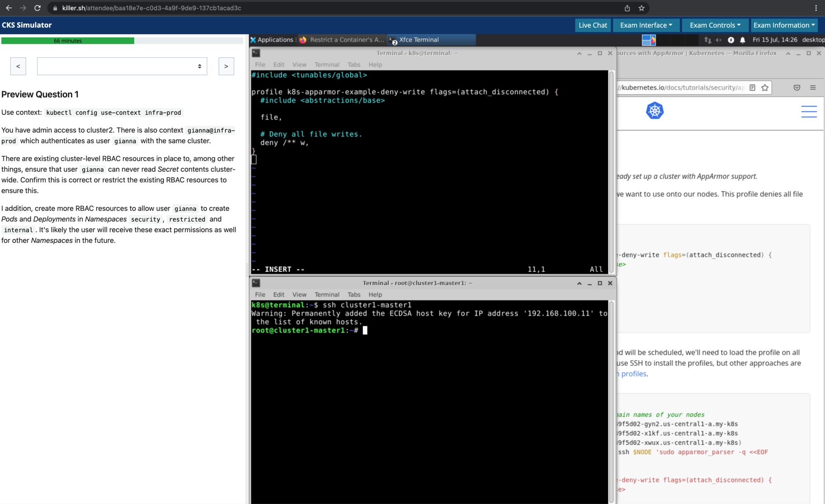Click the network connection status icon

tap(707, 40)
